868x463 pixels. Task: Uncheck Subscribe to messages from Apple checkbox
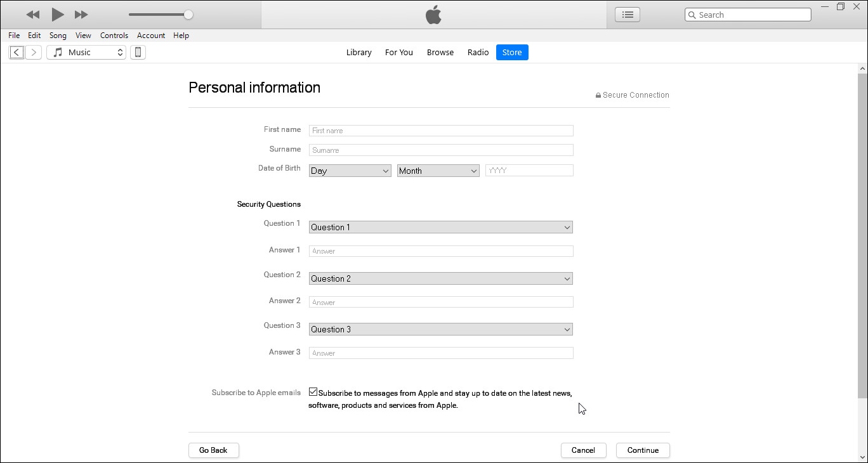pyautogui.click(x=313, y=392)
